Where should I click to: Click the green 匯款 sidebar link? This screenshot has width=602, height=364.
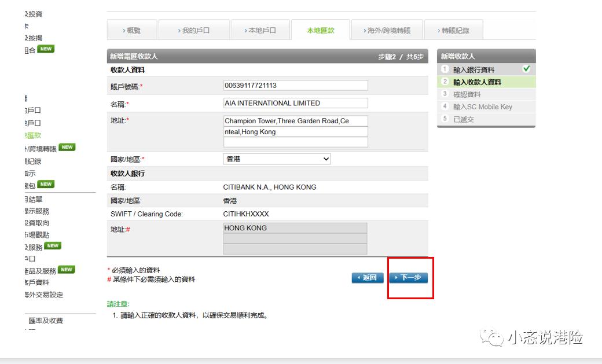pyautogui.click(x=32, y=135)
